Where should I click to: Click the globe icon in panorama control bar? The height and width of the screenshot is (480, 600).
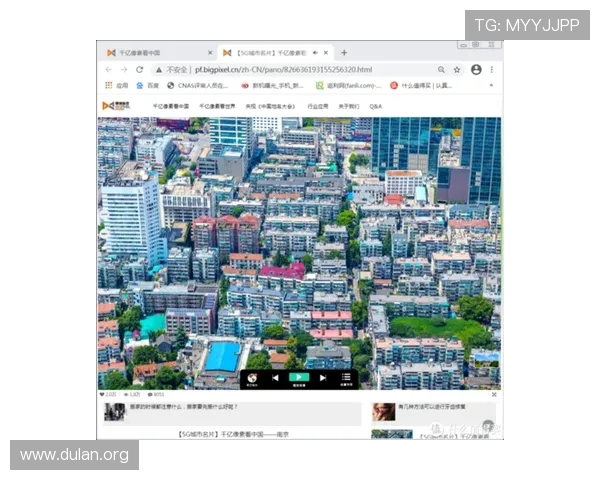252,379
